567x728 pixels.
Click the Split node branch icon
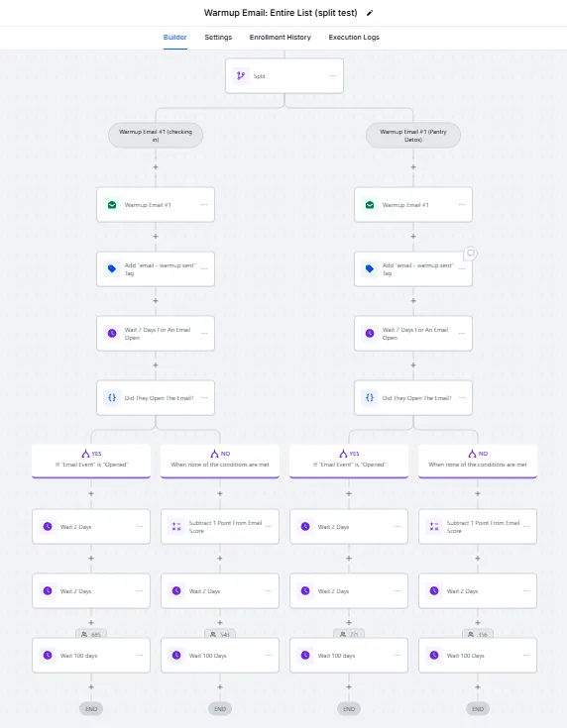coord(241,75)
